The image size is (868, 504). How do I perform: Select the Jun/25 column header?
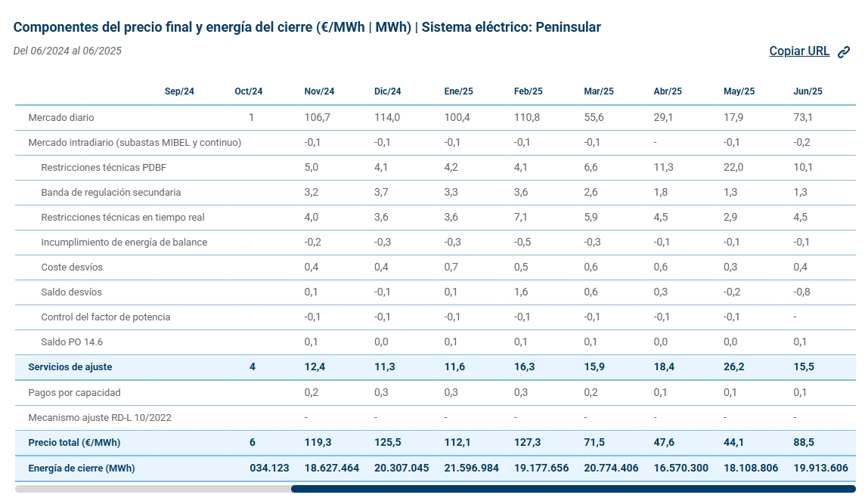807,91
